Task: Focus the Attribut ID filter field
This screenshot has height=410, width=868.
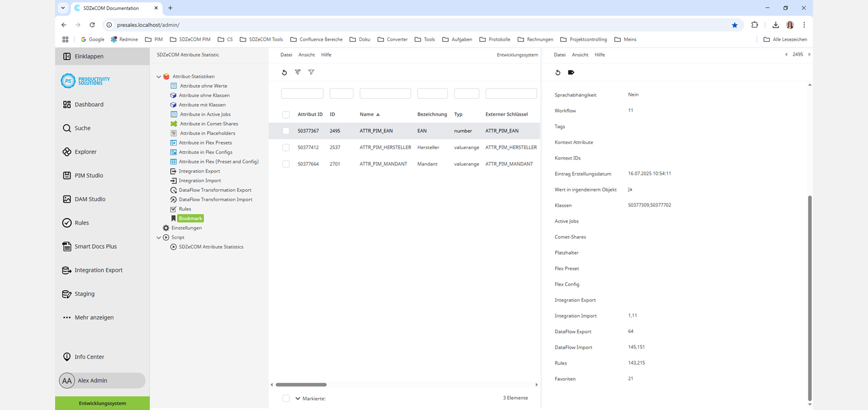Action: click(x=303, y=93)
